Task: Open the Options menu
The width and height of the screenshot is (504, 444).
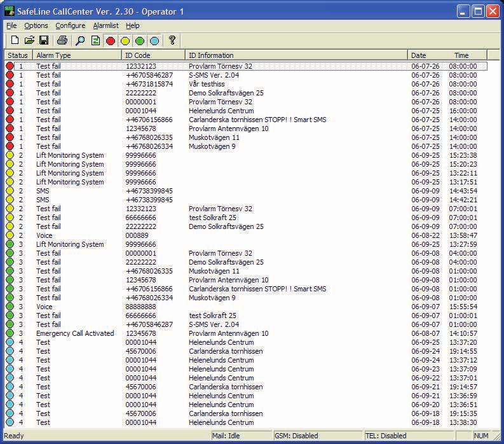Action: 36,25
